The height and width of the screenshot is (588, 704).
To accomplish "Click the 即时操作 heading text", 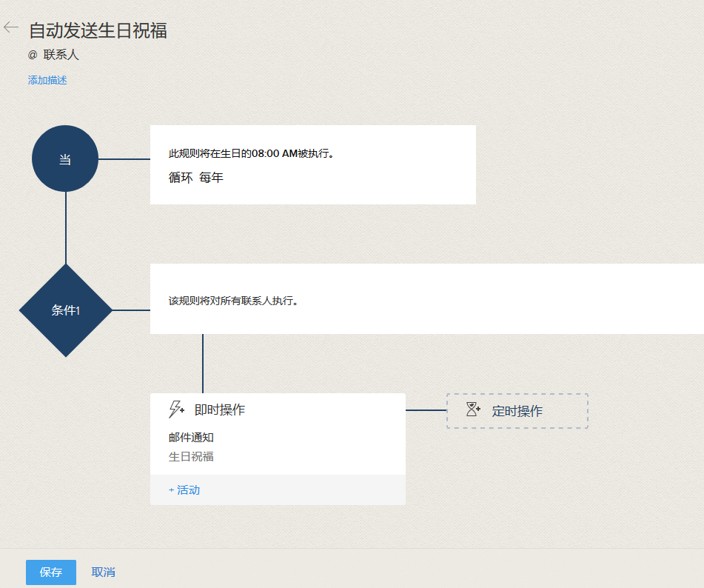I will click(x=220, y=410).
